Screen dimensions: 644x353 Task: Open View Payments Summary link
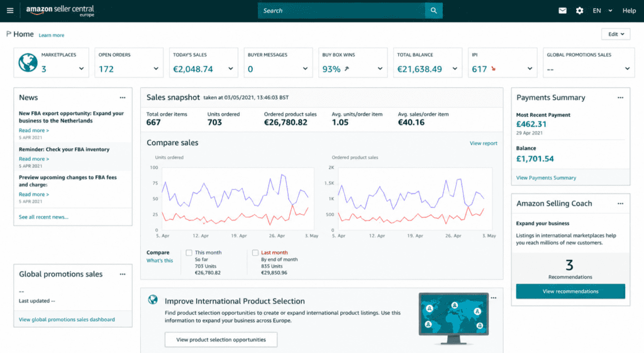[x=546, y=178]
